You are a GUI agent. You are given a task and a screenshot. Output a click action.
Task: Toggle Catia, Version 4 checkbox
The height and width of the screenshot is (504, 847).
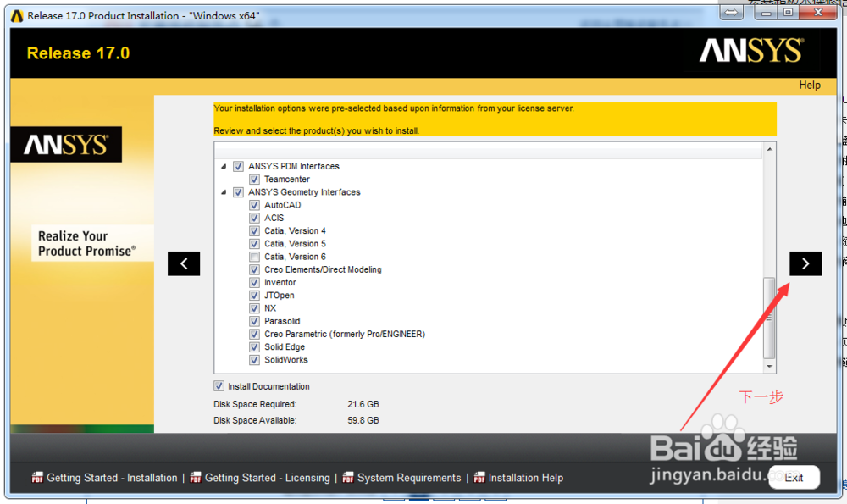254,231
